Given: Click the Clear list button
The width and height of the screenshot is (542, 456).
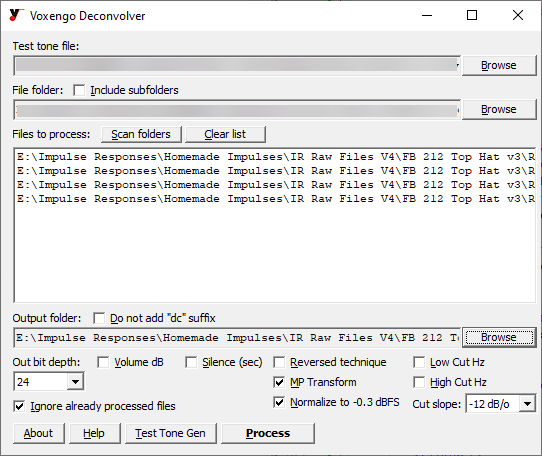Looking at the screenshot, I should coord(225,134).
